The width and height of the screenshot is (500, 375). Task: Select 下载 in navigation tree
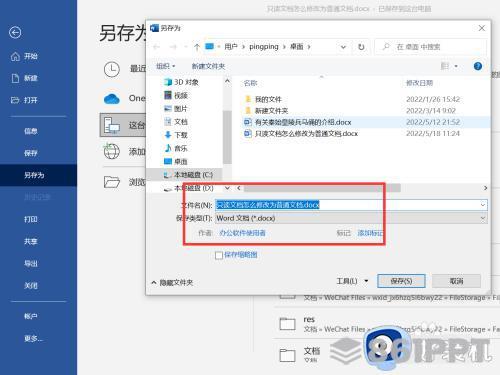176,135
